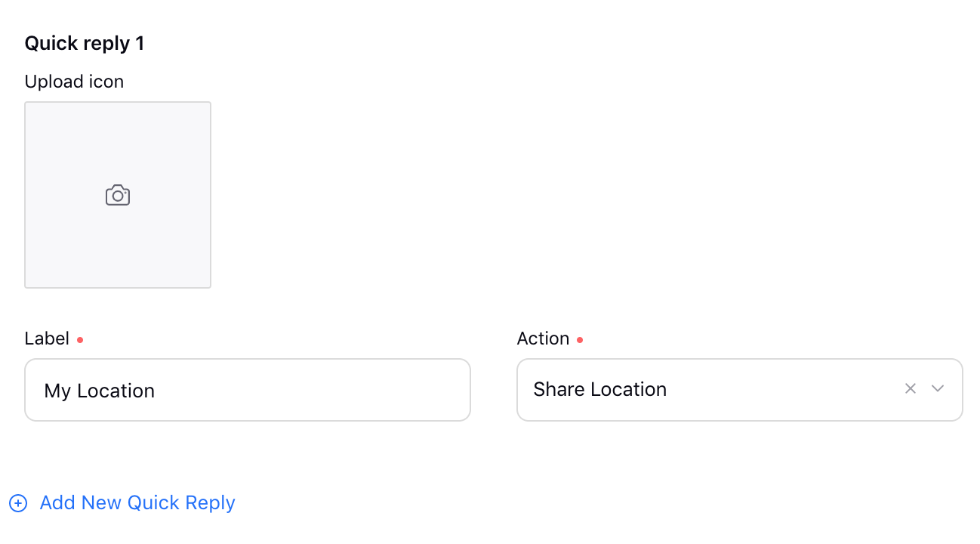Click empty top area of upload box
980x544 pixels.
(118, 128)
